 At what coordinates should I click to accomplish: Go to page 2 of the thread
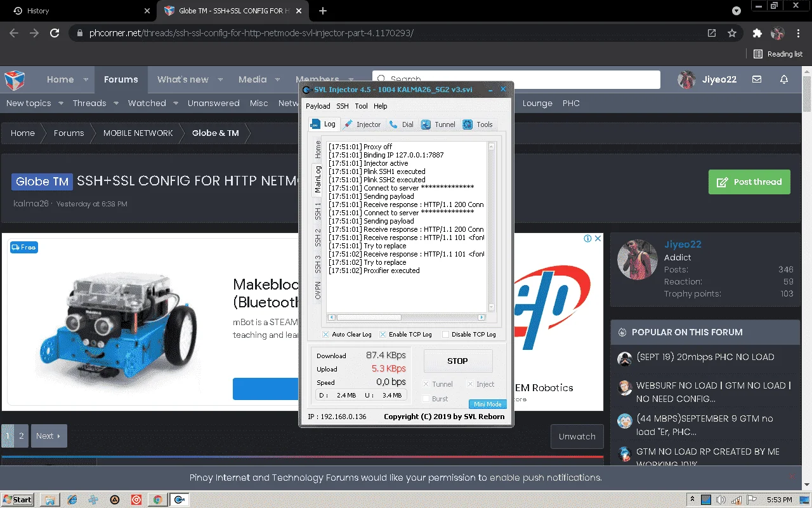(x=22, y=436)
